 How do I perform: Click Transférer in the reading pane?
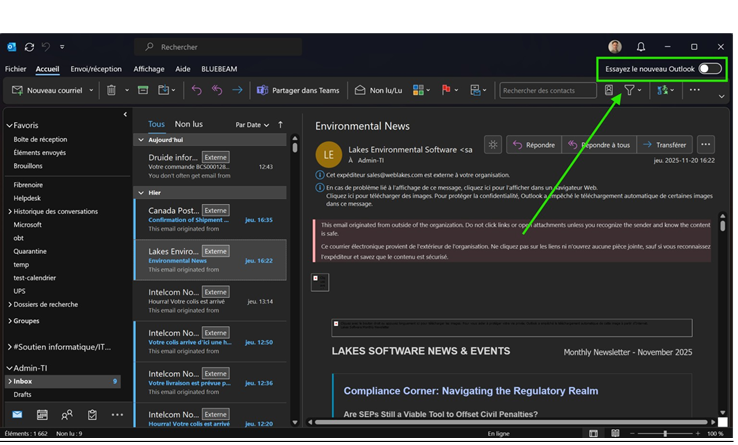(665, 145)
